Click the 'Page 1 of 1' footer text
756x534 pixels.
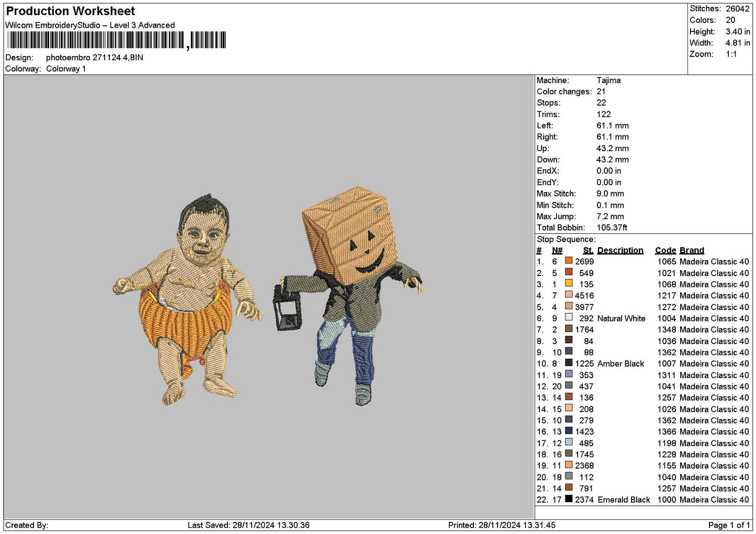pos(729,525)
